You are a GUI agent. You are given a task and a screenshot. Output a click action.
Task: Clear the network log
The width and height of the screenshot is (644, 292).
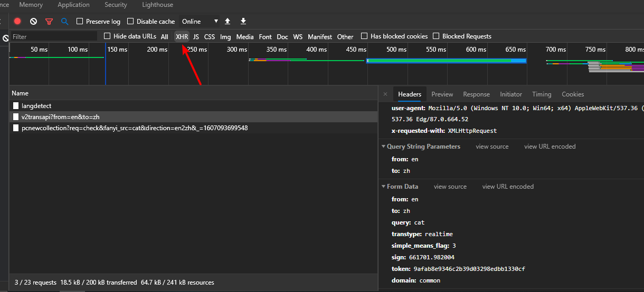[33, 21]
